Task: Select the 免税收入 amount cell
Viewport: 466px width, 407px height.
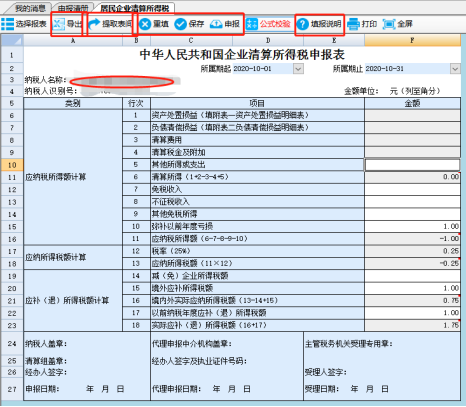Action: click(x=412, y=189)
